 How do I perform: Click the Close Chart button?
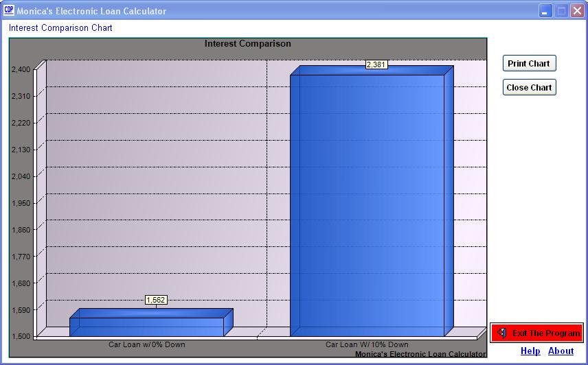(x=529, y=87)
